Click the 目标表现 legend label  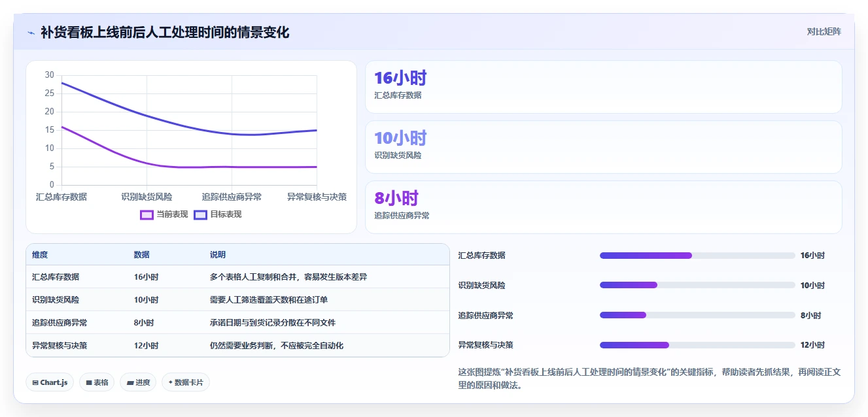point(226,214)
